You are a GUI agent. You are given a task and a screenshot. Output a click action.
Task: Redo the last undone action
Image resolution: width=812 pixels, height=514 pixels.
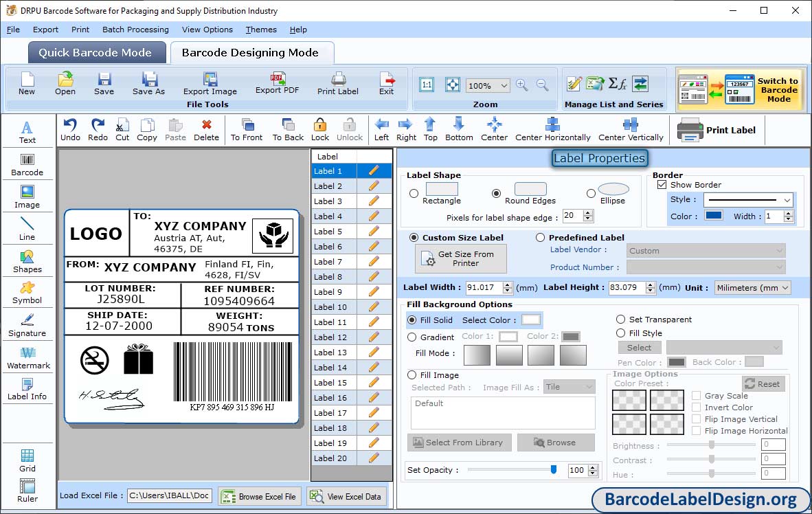point(98,130)
